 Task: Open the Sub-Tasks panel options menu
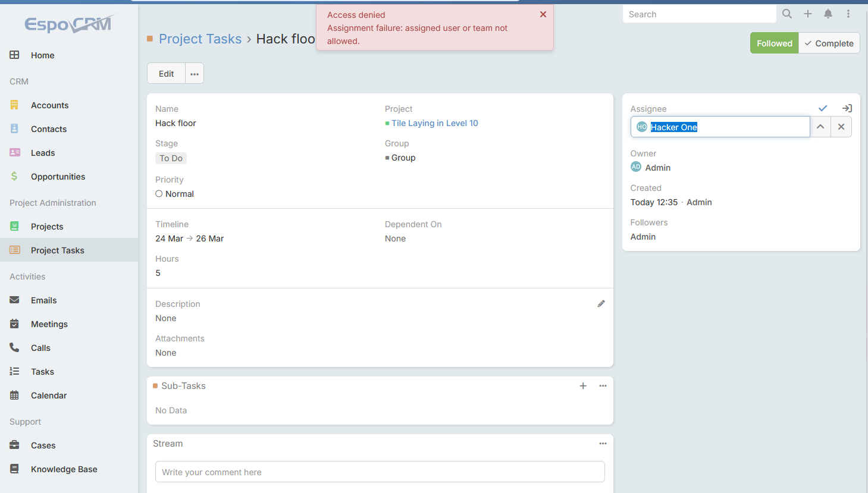click(603, 386)
